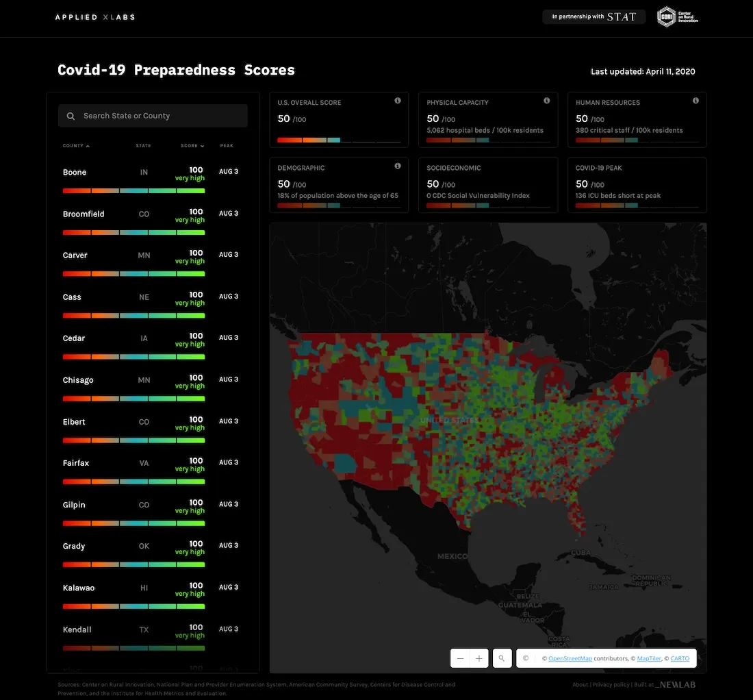Click the Demographic card info icon
Viewport: 753px width, 700px height.
tap(398, 165)
